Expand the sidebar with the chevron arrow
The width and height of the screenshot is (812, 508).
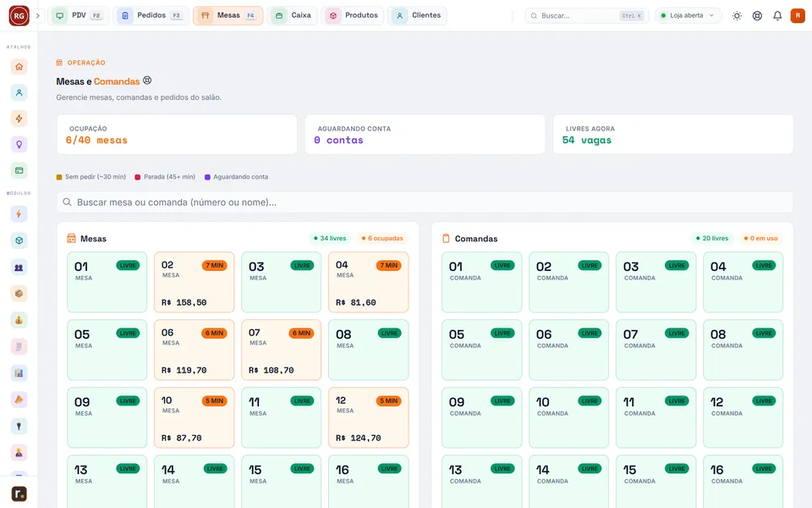point(38,15)
